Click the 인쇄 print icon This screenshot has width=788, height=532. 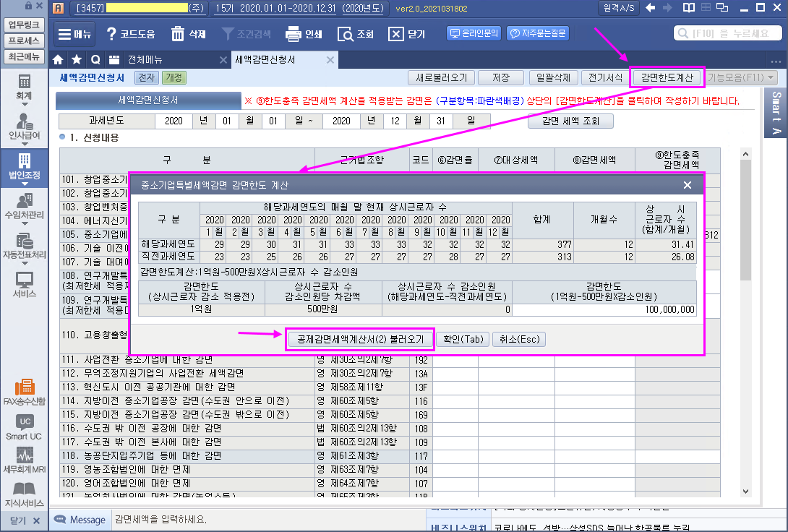pyautogui.click(x=304, y=34)
